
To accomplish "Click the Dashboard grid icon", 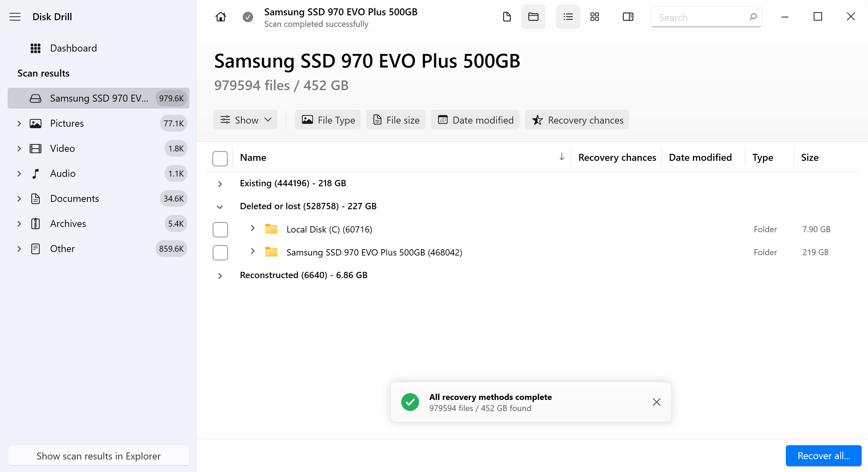I will point(36,48).
